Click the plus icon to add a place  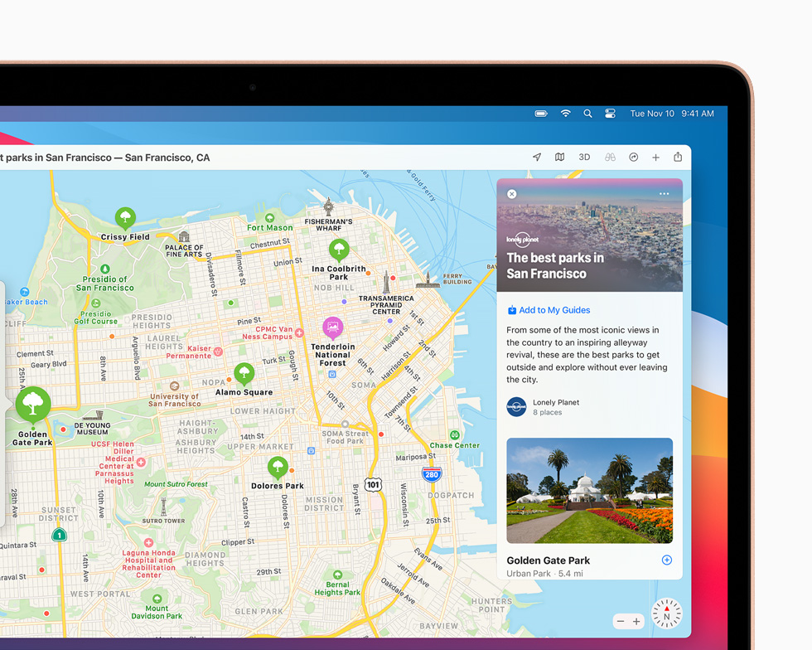655,157
